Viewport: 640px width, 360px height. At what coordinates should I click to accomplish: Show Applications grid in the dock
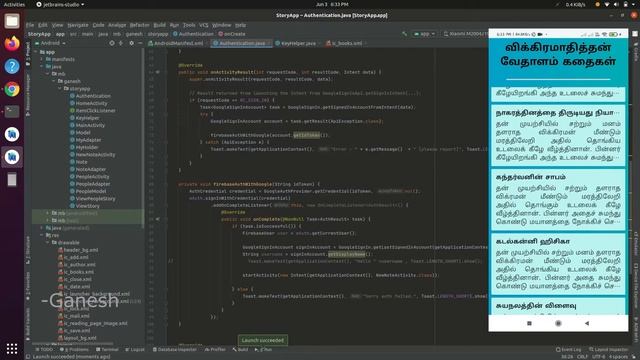click(x=12, y=348)
